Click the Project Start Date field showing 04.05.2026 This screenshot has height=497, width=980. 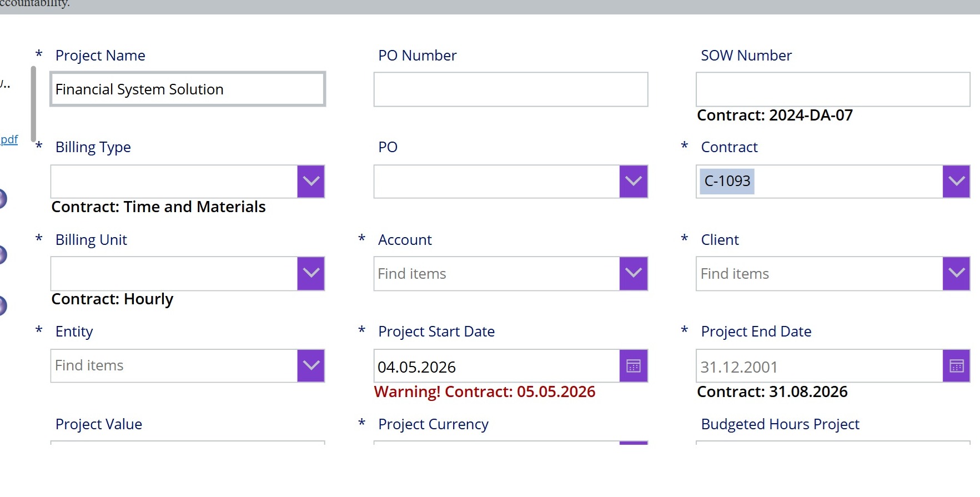point(496,366)
